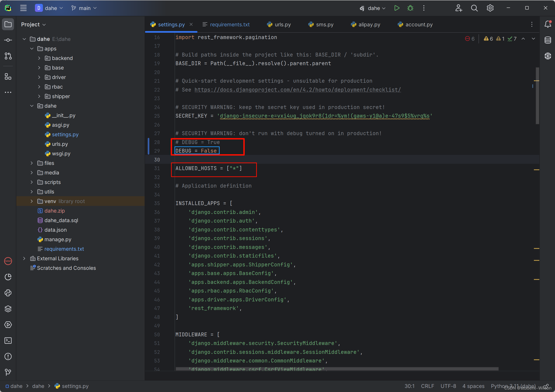Click the Run button to execute project

(396, 8)
